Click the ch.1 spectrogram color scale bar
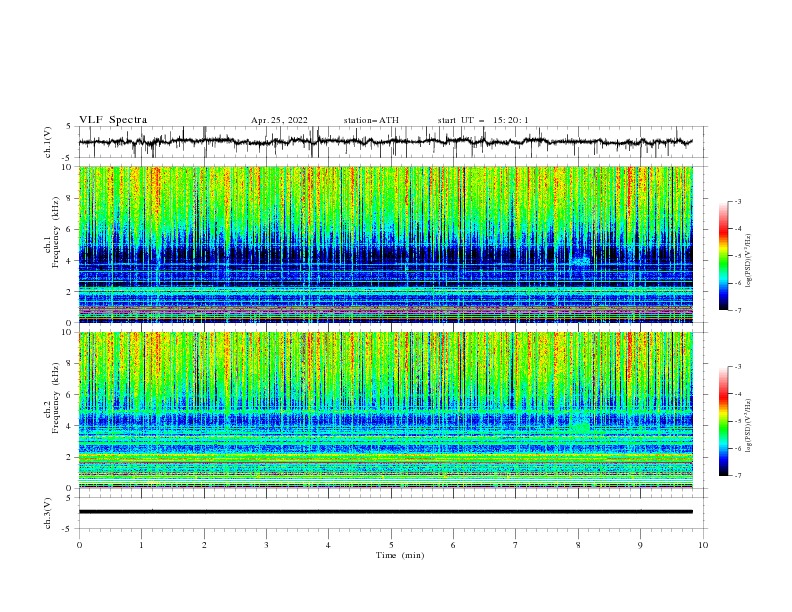The image size is (792, 612). coord(723,256)
